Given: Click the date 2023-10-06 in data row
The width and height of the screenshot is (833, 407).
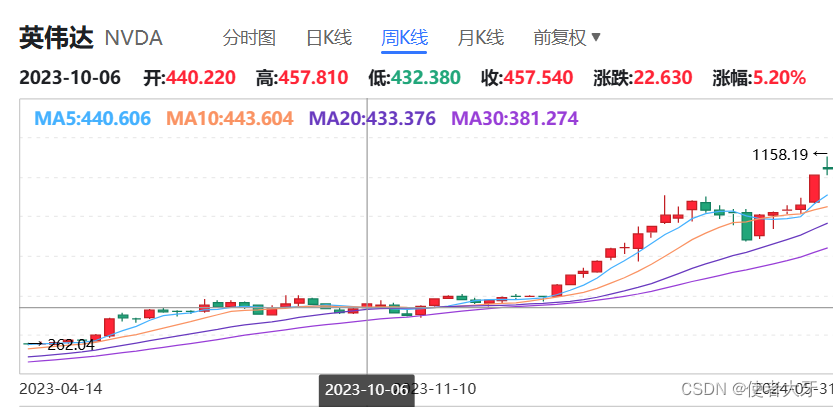Looking at the screenshot, I should pyautogui.click(x=70, y=78).
